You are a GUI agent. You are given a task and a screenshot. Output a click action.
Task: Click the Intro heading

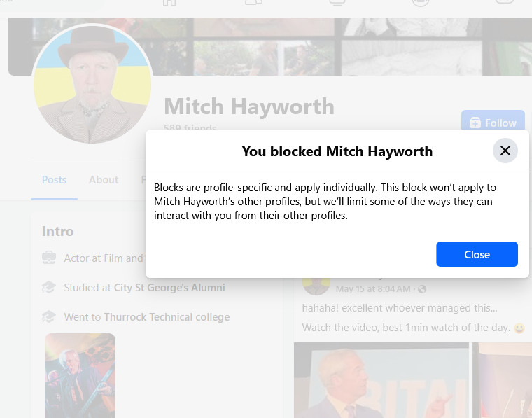pos(57,231)
